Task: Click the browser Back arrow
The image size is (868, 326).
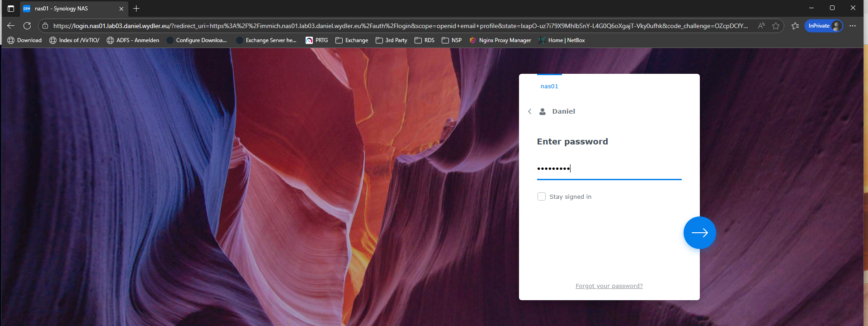Action: [11, 26]
